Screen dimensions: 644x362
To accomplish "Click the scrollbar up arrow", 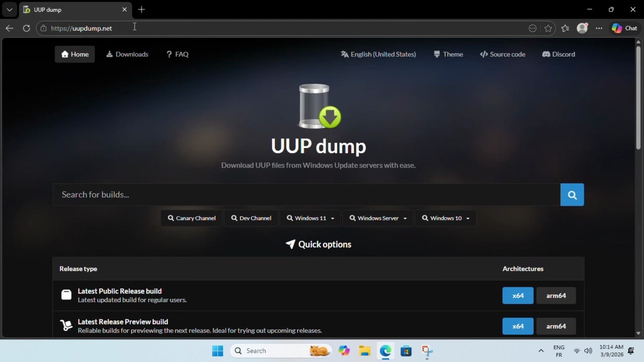I will tap(638, 42).
